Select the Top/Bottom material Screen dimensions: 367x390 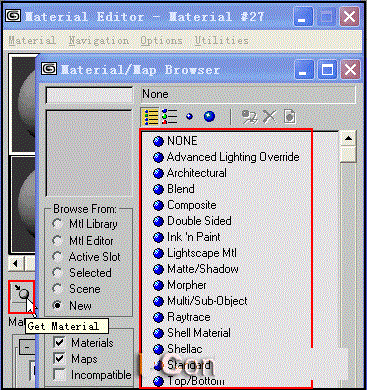[189, 381]
